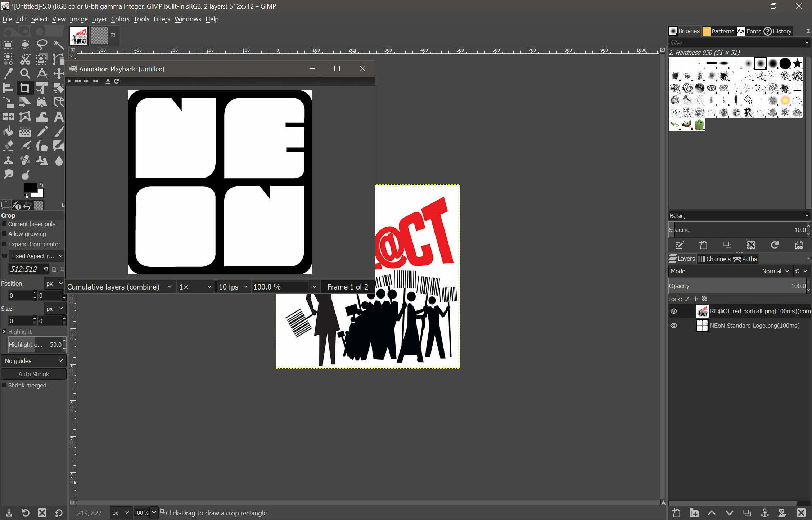Toggle the Fixed Aspect ratio checkbox
Viewport: 812px width, 520px height.
pyautogui.click(x=4, y=256)
